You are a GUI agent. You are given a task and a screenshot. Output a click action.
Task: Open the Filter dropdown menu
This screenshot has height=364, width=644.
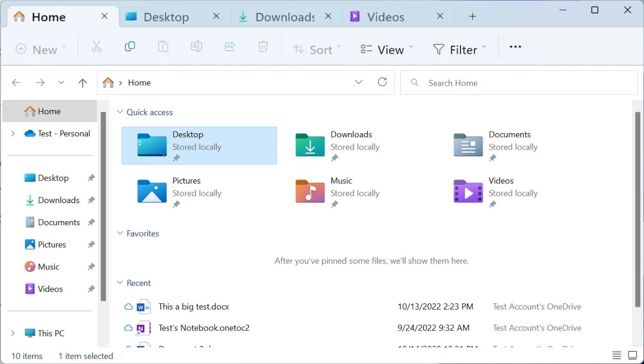(459, 49)
